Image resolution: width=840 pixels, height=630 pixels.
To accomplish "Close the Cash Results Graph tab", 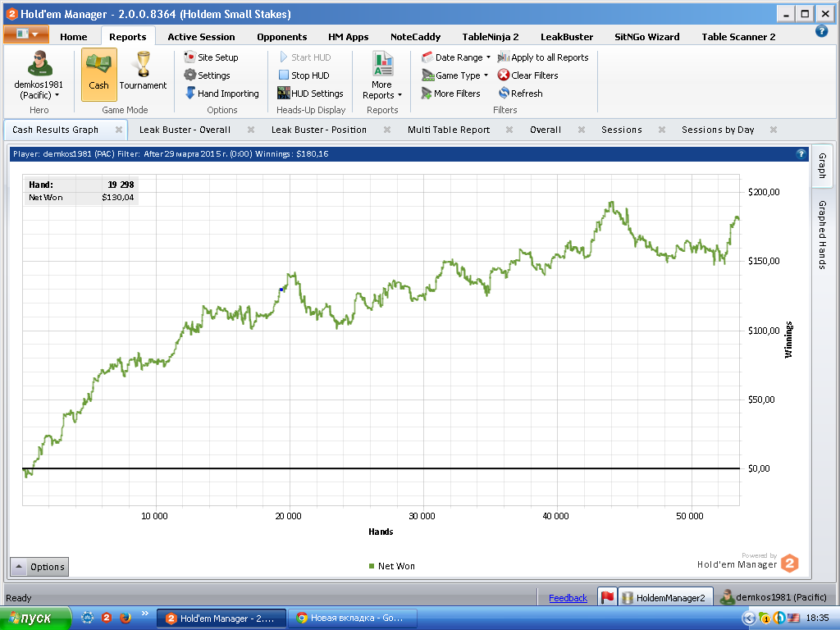I will pyautogui.click(x=119, y=130).
